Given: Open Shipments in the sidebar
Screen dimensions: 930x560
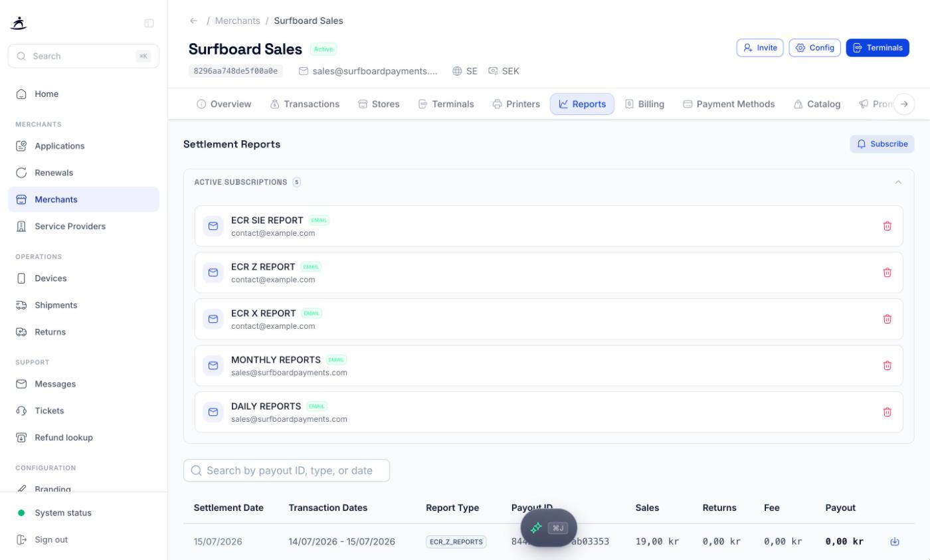Looking at the screenshot, I should (x=84, y=305).
